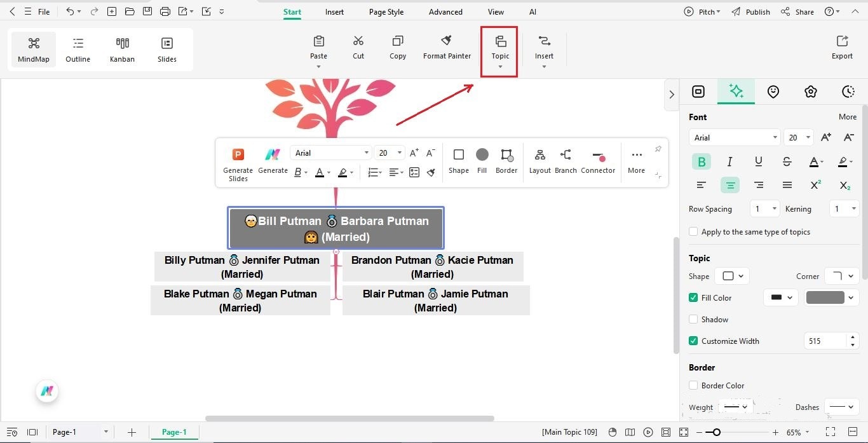This screenshot has width=868, height=443.
Task: Click the Save icon in top bar
Action: pos(147,11)
